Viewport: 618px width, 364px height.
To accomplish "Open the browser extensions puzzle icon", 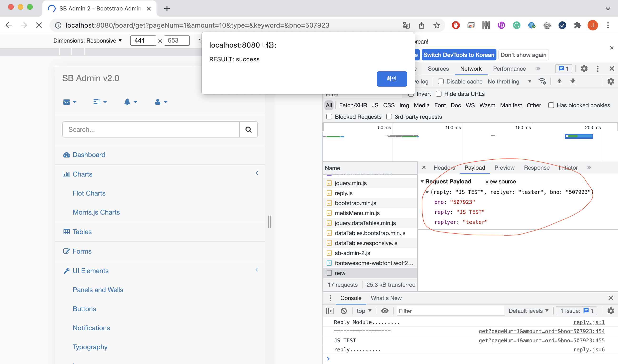I will tap(577, 25).
